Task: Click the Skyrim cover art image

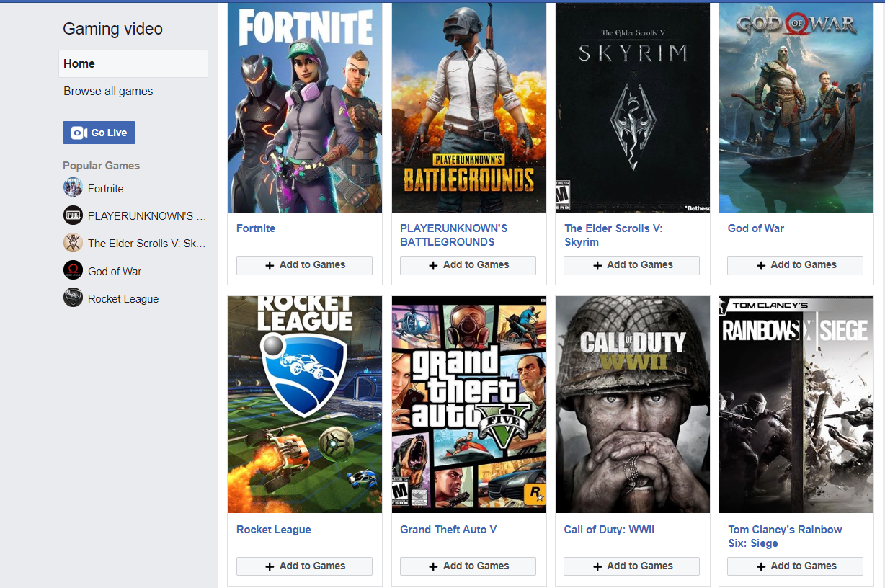Action: 632,108
